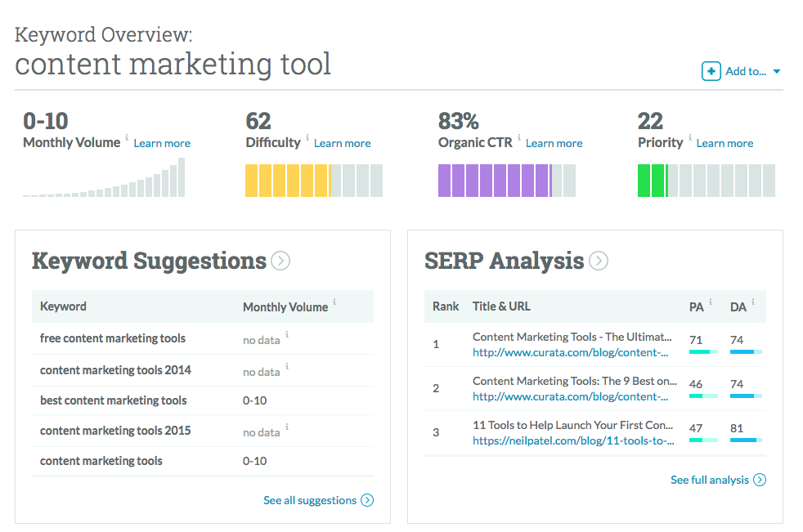This screenshot has width=803, height=532.
Task: Open rank 2 title Content Marketing Tools: The 9 Best
Action: [575, 381]
